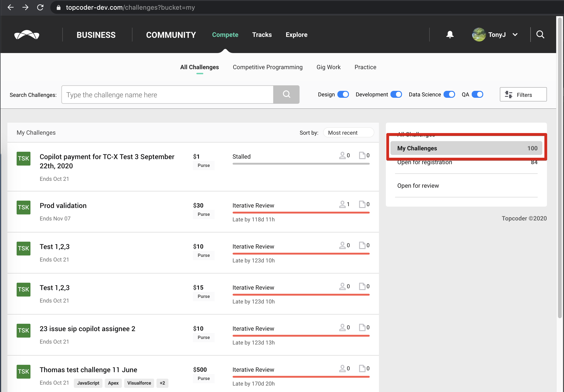Image resolution: width=564 pixels, height=392 pixels.
Task: Disable the Development track switch
Action: pyautogui.click(x=396, y=95)
